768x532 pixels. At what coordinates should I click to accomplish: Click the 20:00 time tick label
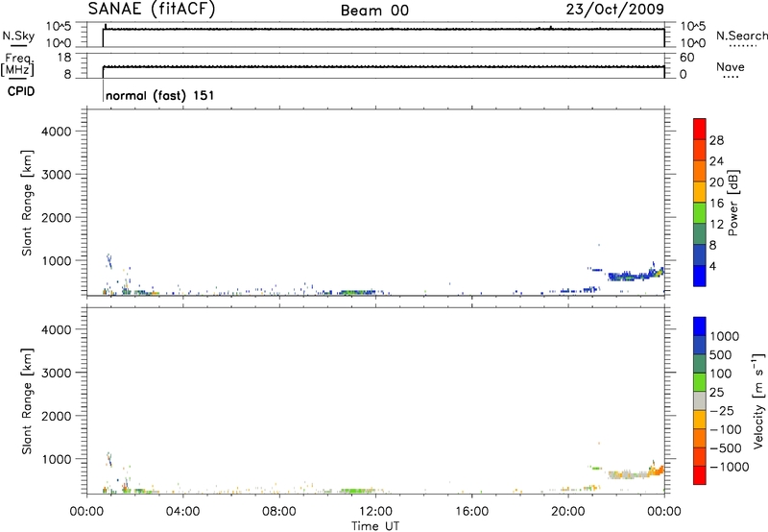coord(567,512)
